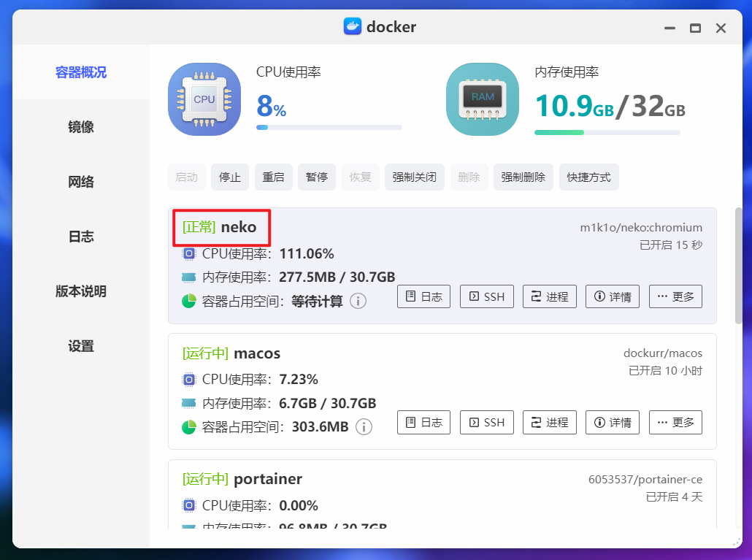Image resolution: width=752 pixels, height=560 pixels.
Task: Open 设置 in the sidebar
Action: tap(80, 345)
